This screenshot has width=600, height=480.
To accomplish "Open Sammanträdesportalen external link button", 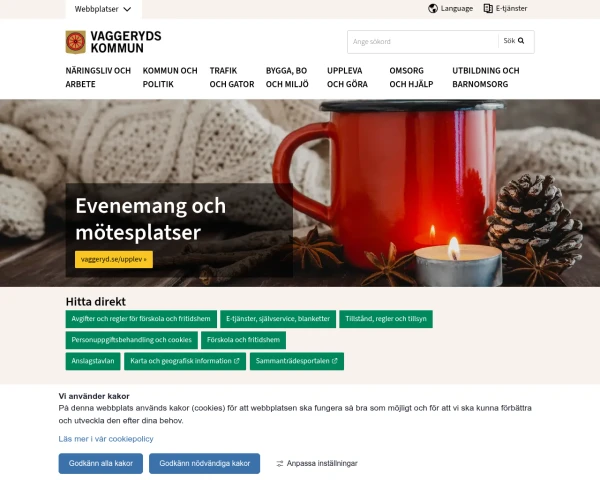I will [297, 361].
